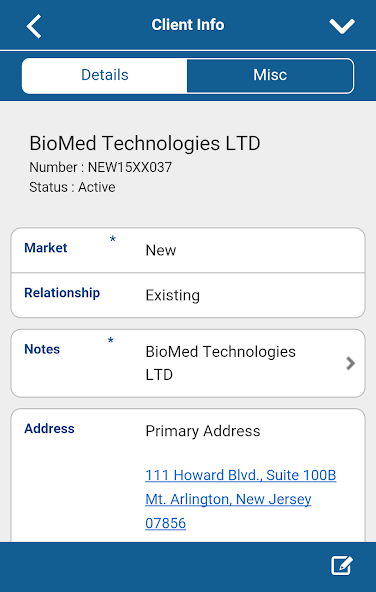The width and height of the screenshot is (376, 592).
Task: Open the 111 Howard Blvd. address link
Action: coord(240,475)
